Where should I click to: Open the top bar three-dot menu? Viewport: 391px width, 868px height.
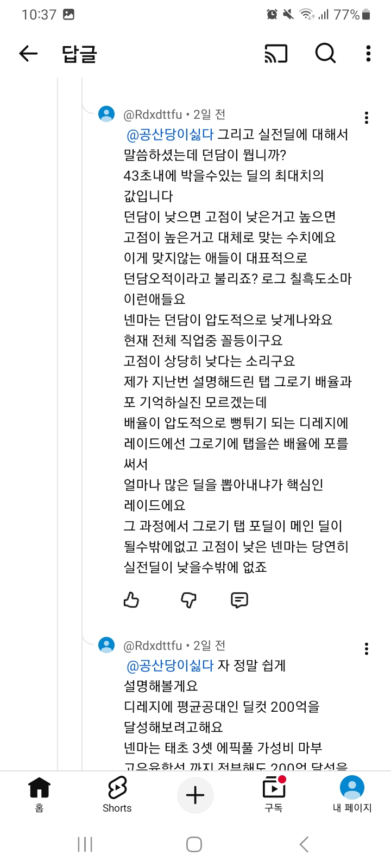368,53
